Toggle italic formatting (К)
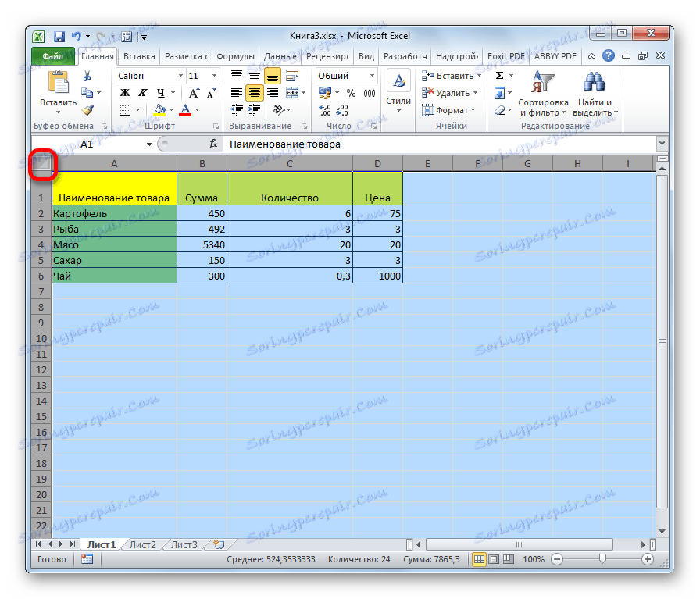 click(144, 92)
